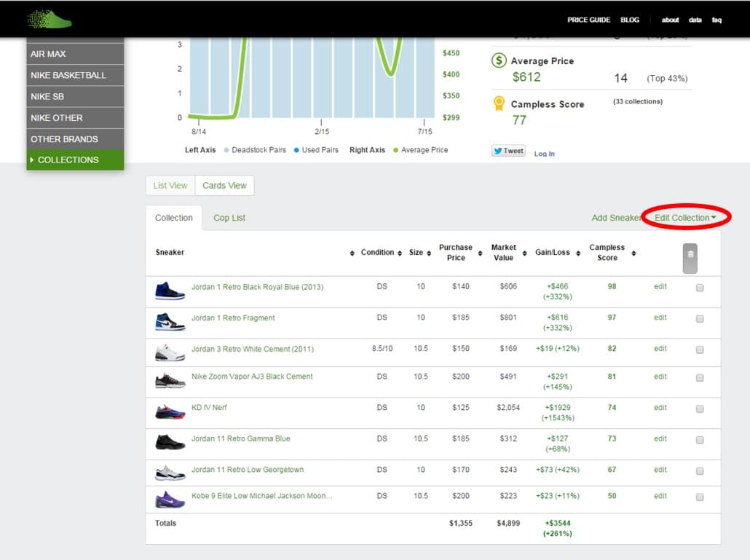Edit the KD IV Nerf entry
Viewport: 750px width, 560px height.
[x=660, y=408]
